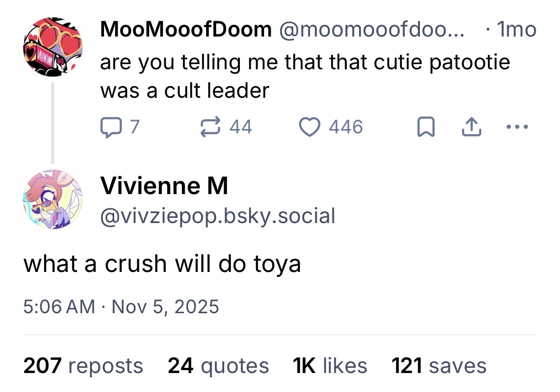Open the @vivziepop.bsky.social handle
This screenshot has height=392, width=560.
click(218, 216)
